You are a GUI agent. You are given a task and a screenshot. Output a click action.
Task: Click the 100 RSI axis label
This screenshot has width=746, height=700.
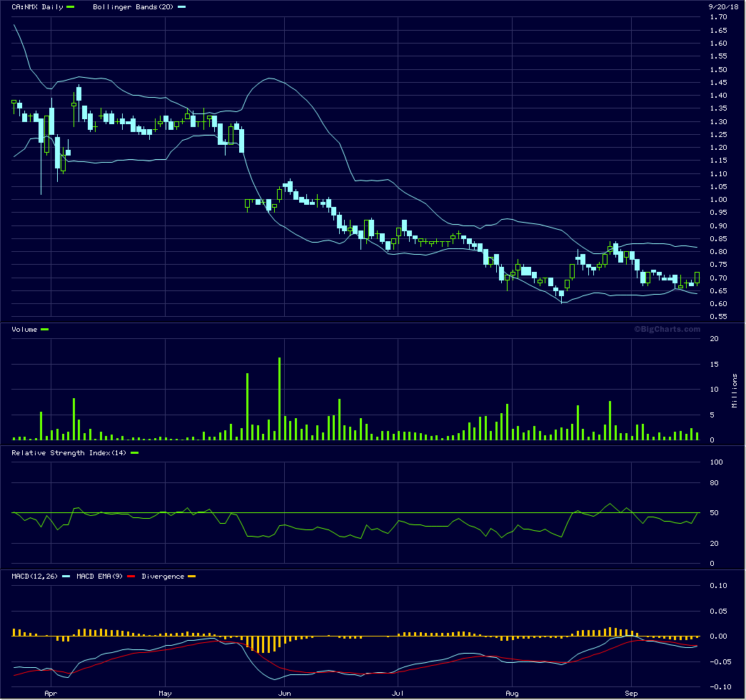pyautogui.click(x=716, y=462)
